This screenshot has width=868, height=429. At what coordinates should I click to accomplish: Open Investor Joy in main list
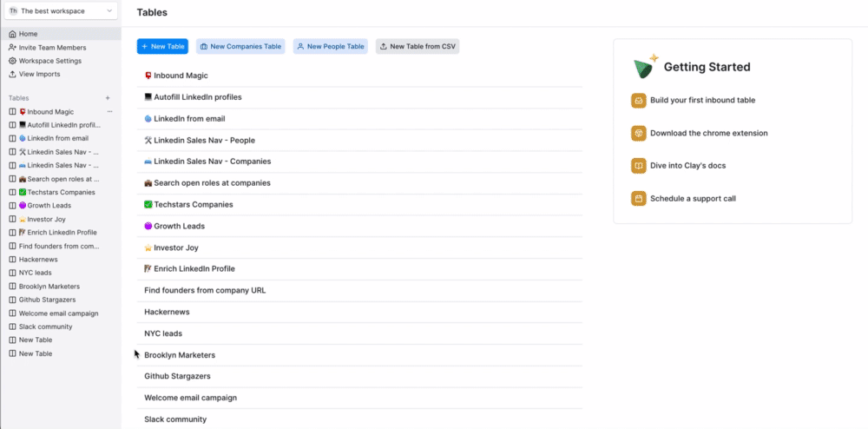click(360, 248)
